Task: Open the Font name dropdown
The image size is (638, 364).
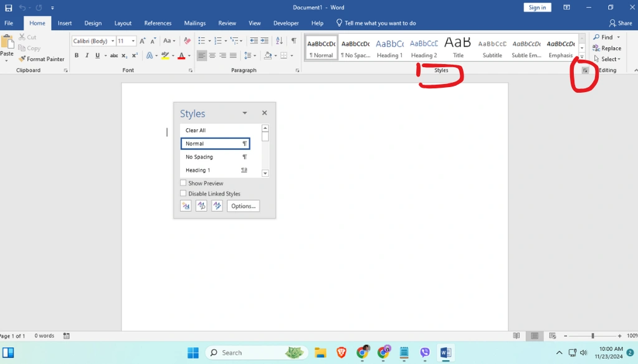Action: click(113, 41)
